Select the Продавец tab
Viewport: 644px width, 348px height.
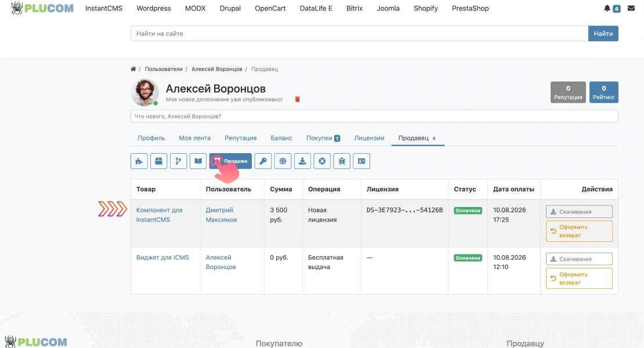click(x=418, y=138)
